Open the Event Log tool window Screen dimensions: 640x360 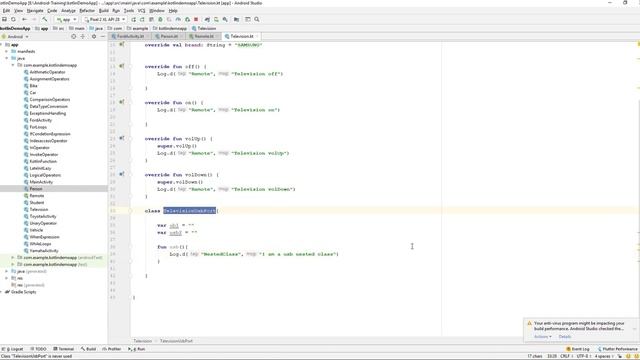click(578, 349)
